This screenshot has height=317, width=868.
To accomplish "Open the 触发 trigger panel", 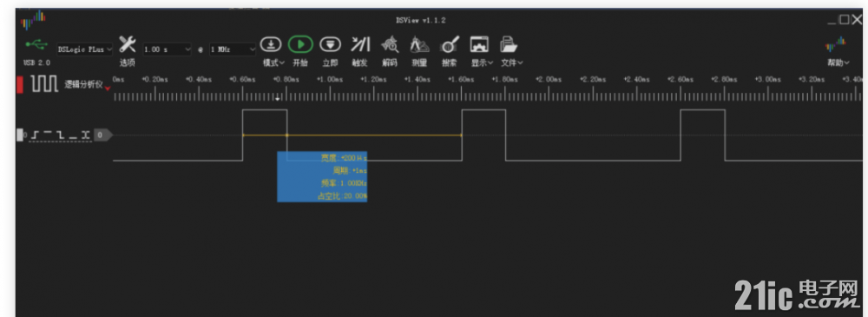I will tap(360, 44).
